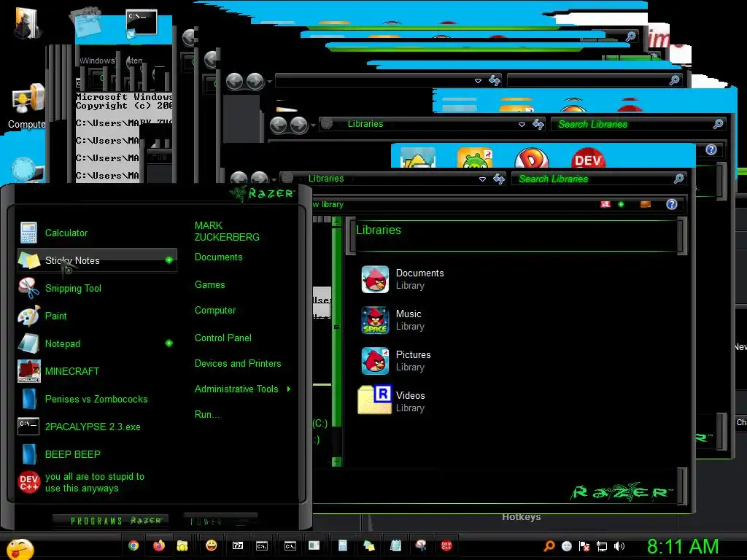Viewport: 747px width, 560px height.
Task: Open the Pictures library
Action: [396, 361]
